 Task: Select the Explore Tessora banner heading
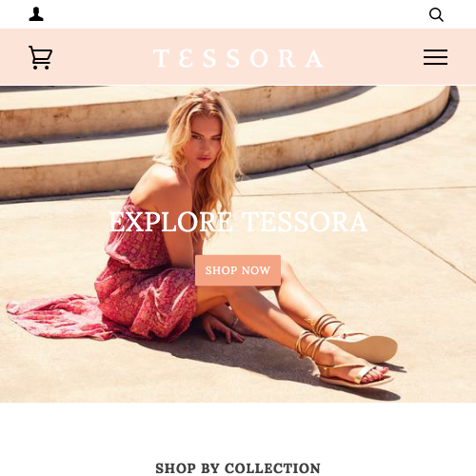[238, 222]
